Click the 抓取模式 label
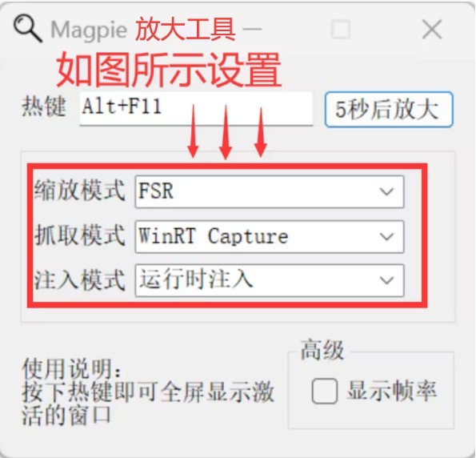The height and width of the screenshot is (458, 476). tap(79, 235)
